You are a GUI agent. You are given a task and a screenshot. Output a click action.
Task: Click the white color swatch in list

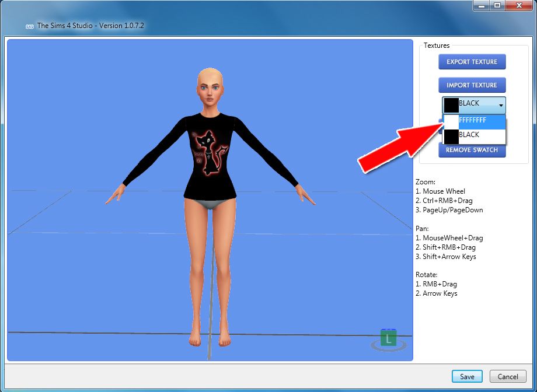point(451,123)
